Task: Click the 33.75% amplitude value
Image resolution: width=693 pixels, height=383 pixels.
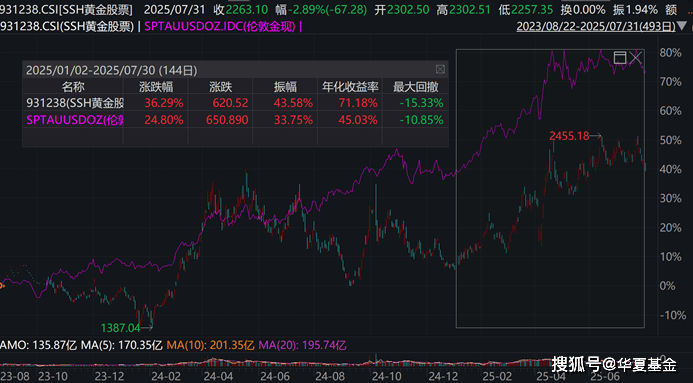Action: 293,120
